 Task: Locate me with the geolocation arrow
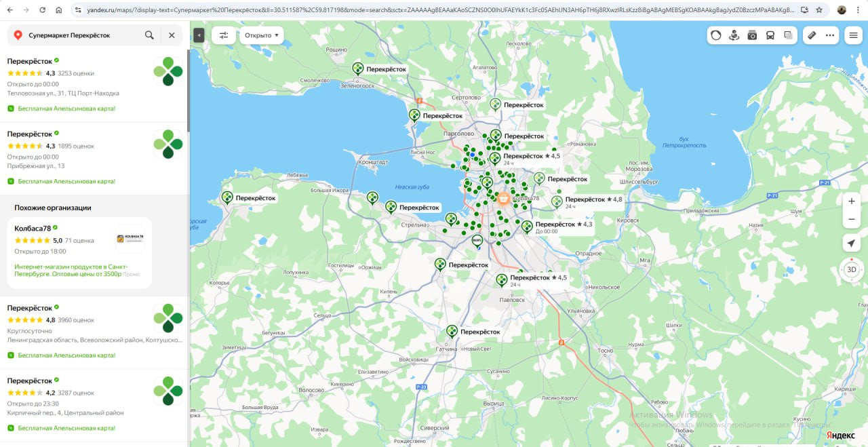[x=852, y=244]
